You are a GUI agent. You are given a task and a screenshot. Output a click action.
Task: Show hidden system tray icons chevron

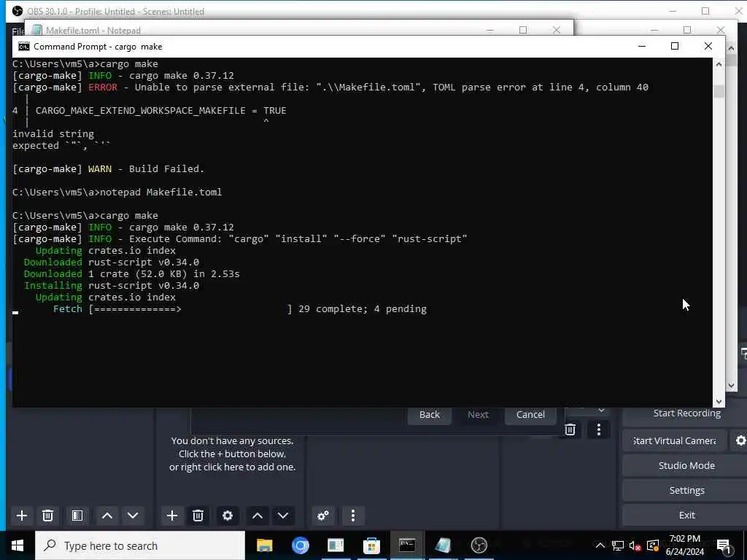[x=600, y=545]
